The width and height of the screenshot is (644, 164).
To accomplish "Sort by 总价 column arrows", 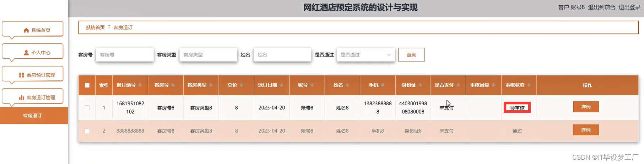I will click(x=241, y=85).
